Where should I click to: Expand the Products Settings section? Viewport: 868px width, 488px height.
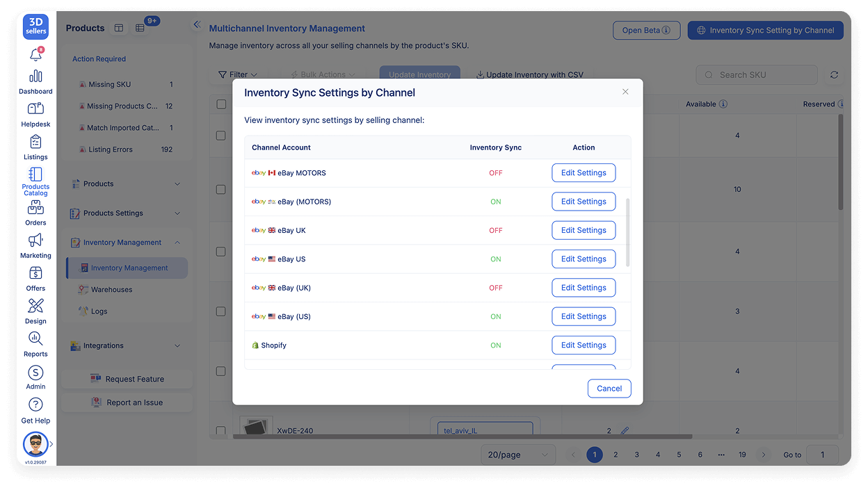point(127,213)
